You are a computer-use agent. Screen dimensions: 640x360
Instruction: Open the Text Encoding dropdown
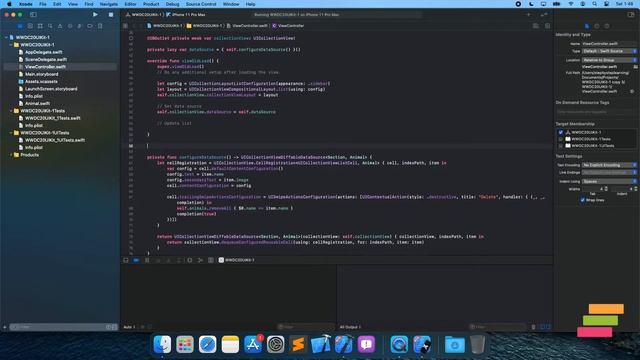pyautogui.click(x=609, y=165)
